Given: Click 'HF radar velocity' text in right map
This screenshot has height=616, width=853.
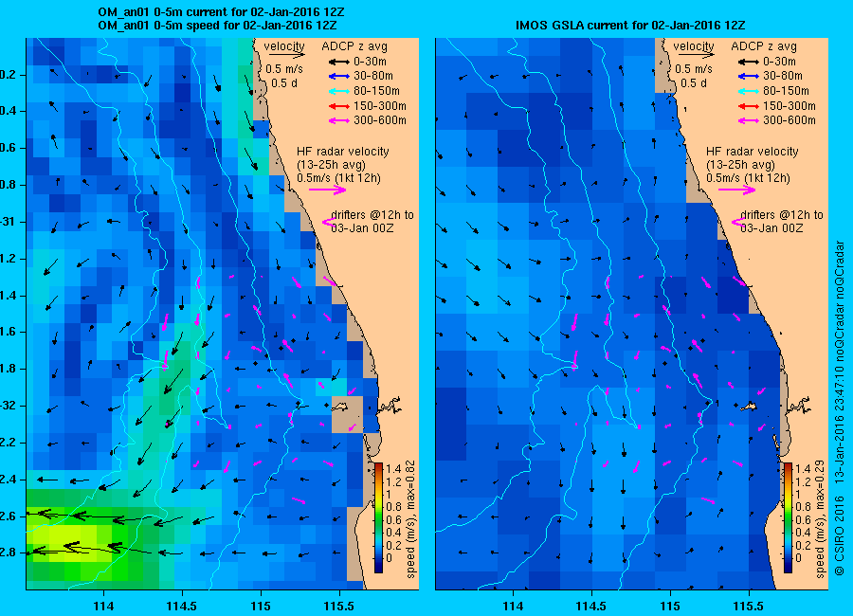Looking at the screenshot, I should pyautogui.click(x=753, y=152).
